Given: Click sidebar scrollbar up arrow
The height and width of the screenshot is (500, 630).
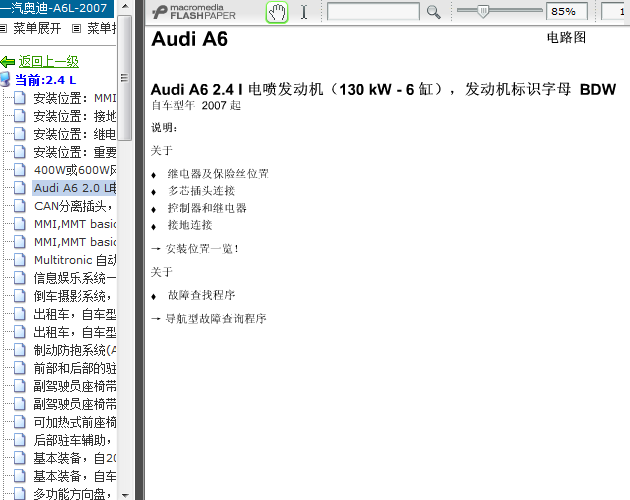Looking at the screenshot, I should click(x=125, y=6).
